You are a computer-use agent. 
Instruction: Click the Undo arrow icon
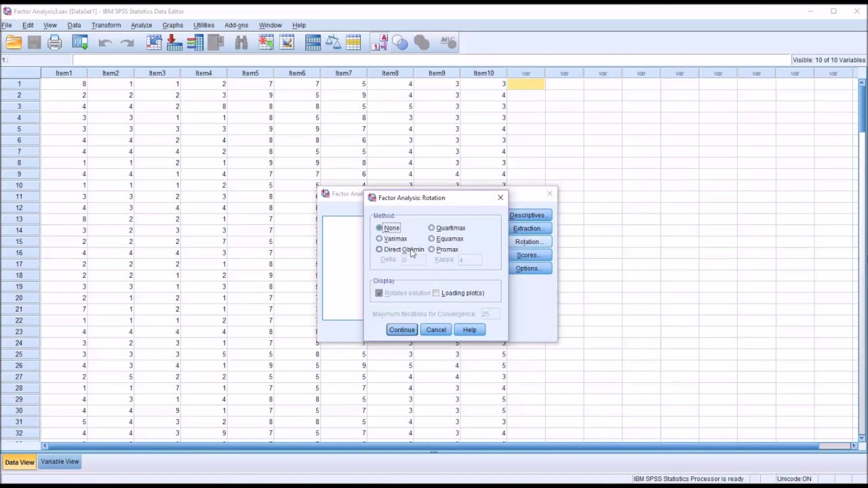[x=104, y=43]
